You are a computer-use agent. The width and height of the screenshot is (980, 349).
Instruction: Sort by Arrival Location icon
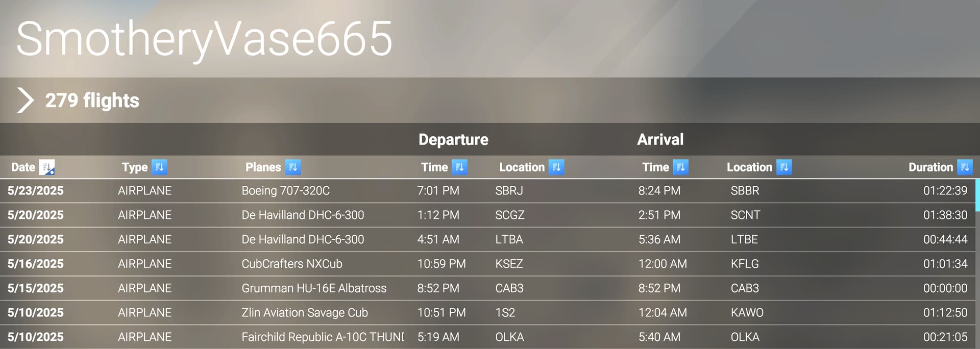click(x=784, y=167)
